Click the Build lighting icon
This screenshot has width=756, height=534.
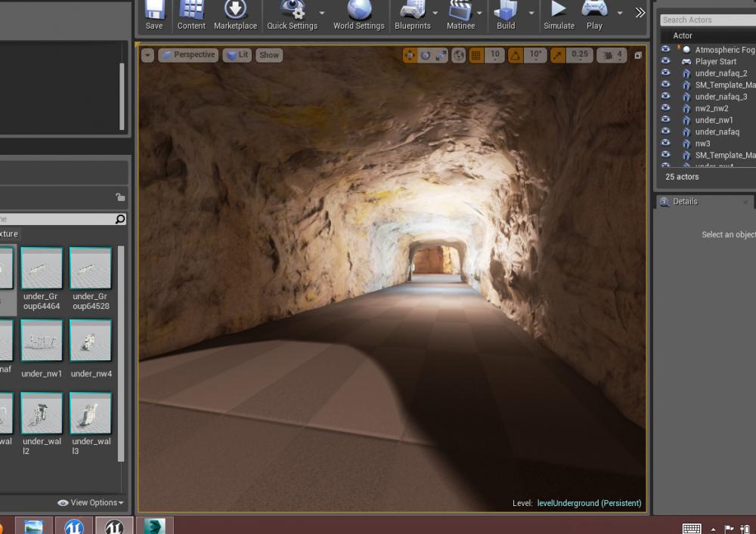pyautogui.click(x=506, y=15)
